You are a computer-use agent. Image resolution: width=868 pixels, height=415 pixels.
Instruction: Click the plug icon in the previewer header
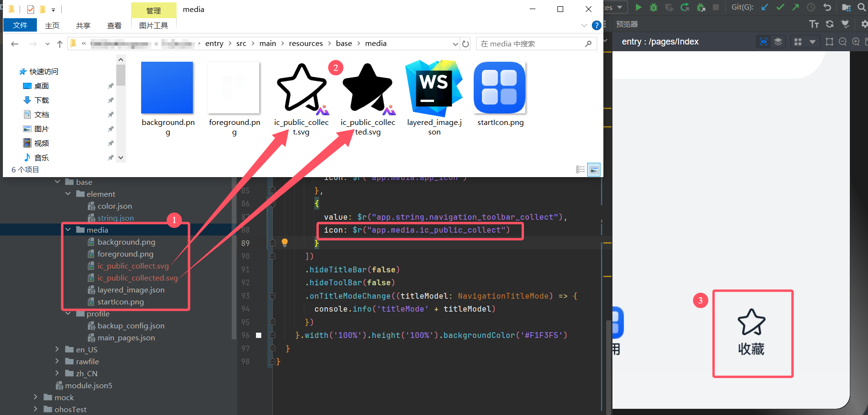[846, 24]
